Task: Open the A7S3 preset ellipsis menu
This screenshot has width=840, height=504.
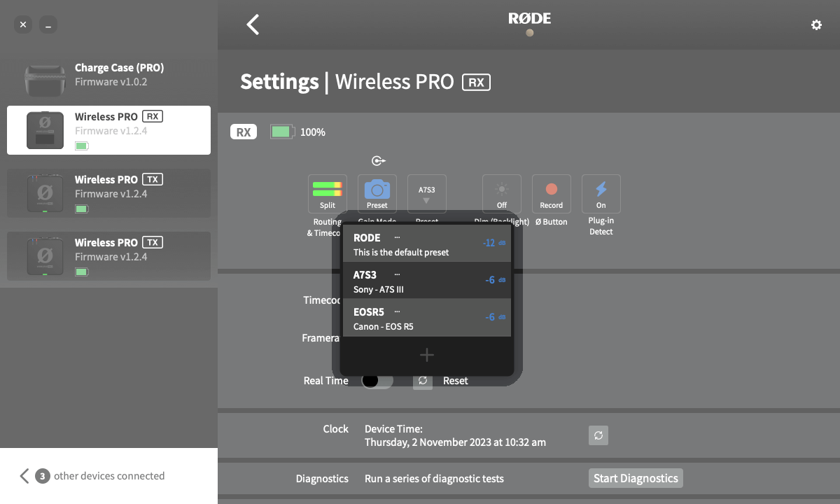Action: pos(397,275)
